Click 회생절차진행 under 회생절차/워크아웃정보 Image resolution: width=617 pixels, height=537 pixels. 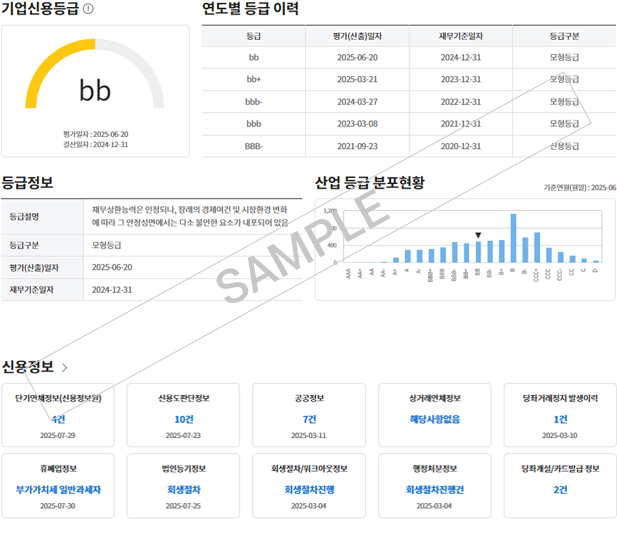tap(309, 490)
